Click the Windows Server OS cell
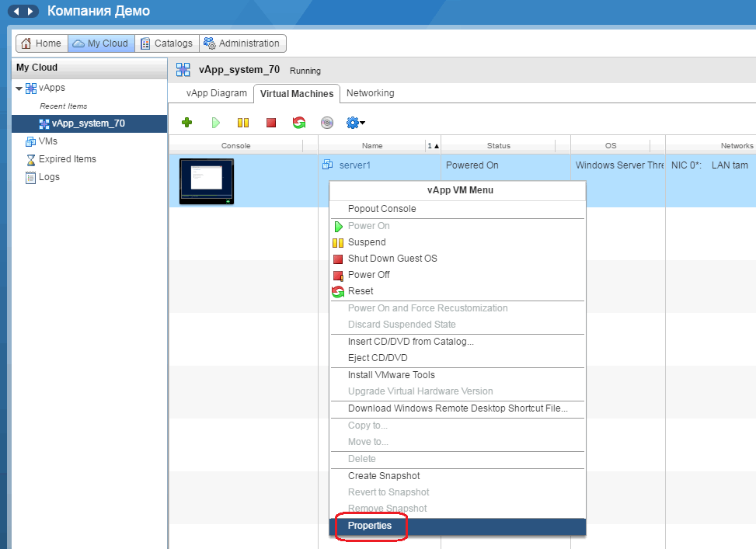Viewport: 756px width, 549px height. (x=619, y=165)
